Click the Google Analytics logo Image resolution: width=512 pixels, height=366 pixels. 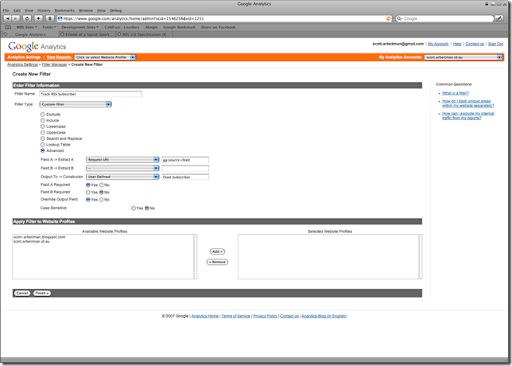pyautogui.click(x=37, y=46)
